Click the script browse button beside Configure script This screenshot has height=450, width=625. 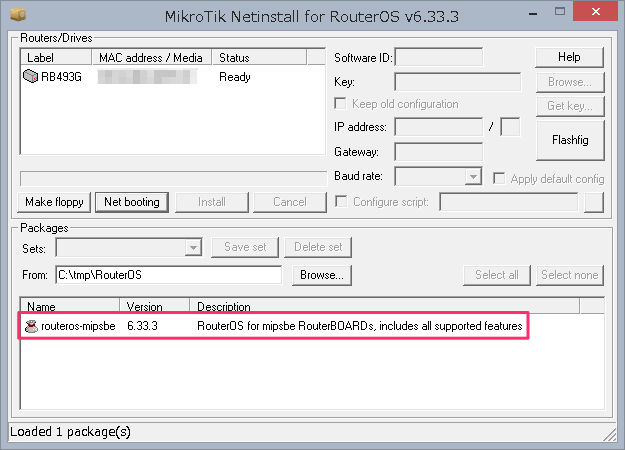(x=594, y=202)
